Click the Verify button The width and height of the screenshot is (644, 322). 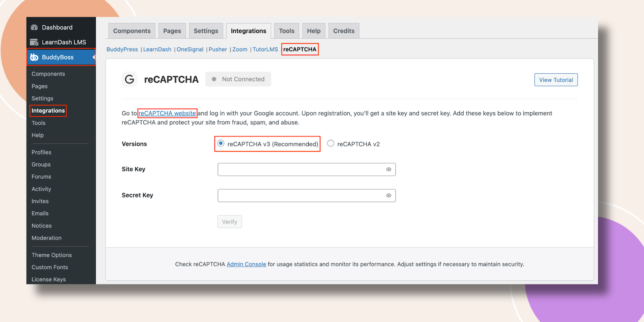[229, 222]
